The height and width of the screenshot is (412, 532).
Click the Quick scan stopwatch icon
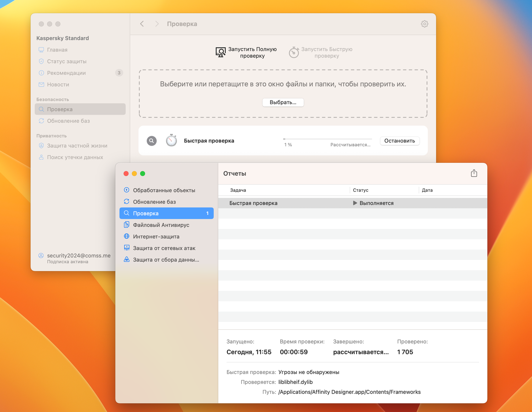[x=294, y=52]
